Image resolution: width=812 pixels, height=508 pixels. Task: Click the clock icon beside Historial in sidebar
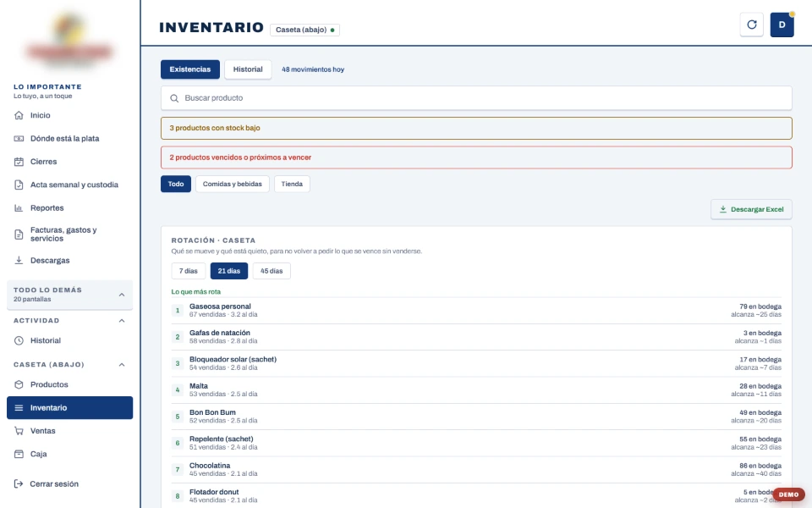(19, 340)
